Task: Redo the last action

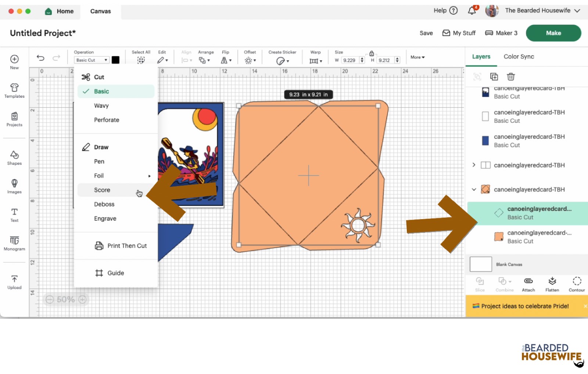Action: pyautogui.click(x=56, y=58)
